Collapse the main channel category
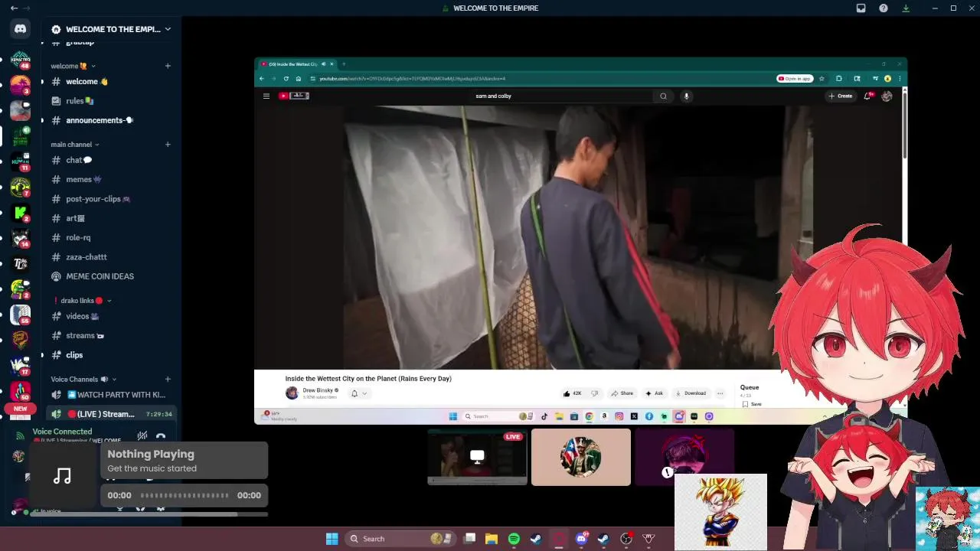The image size is (980, 551). [75, 144]
